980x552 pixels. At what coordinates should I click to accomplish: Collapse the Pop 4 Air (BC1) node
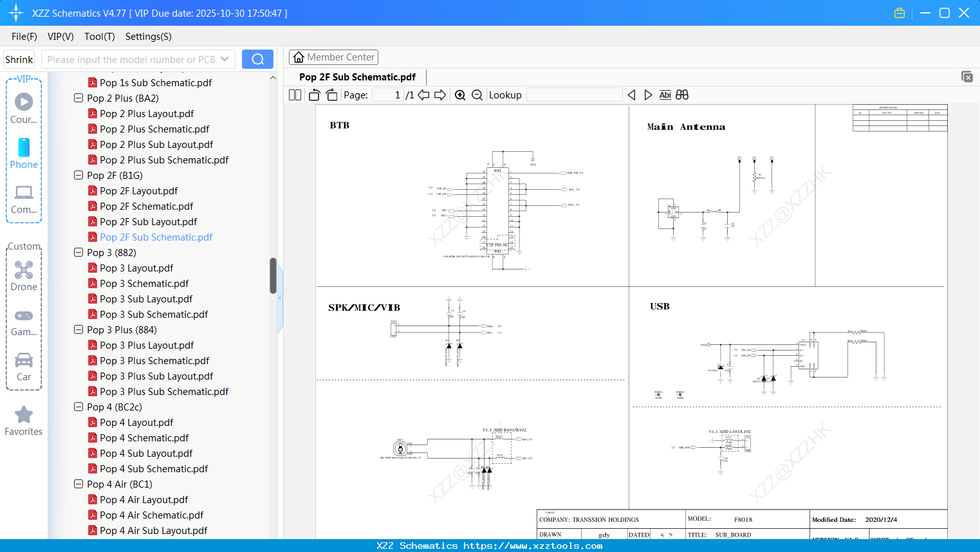(x=78, y=484)
